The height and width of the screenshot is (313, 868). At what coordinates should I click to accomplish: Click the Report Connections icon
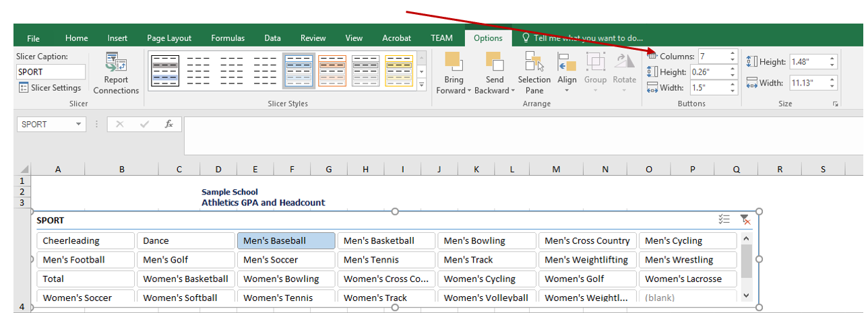[116, 62]
